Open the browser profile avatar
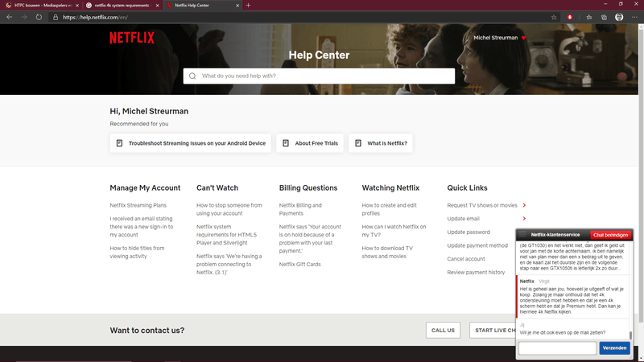The image size is (644, 362). coord(619,17)
